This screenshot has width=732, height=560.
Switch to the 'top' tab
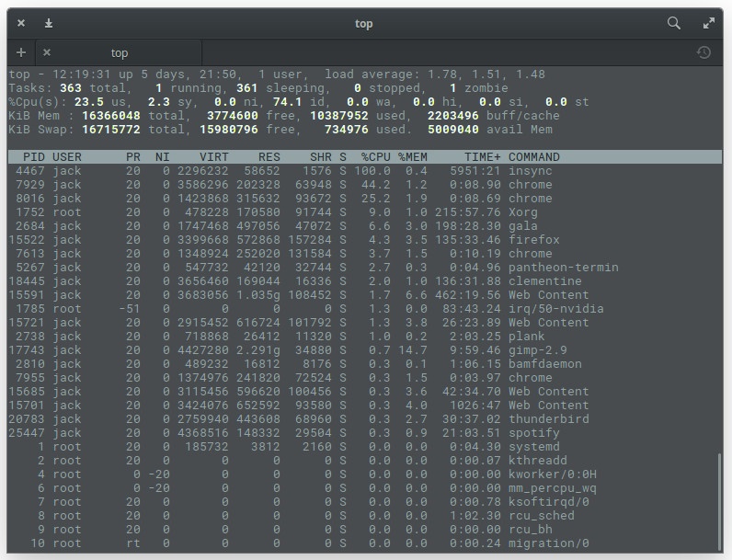click(120, 52)
